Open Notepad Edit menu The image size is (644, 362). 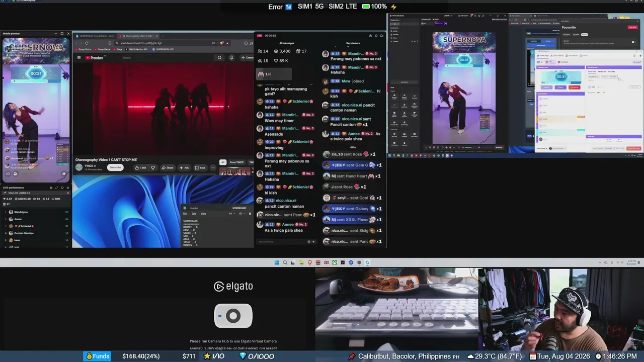(x=194, y=214)
